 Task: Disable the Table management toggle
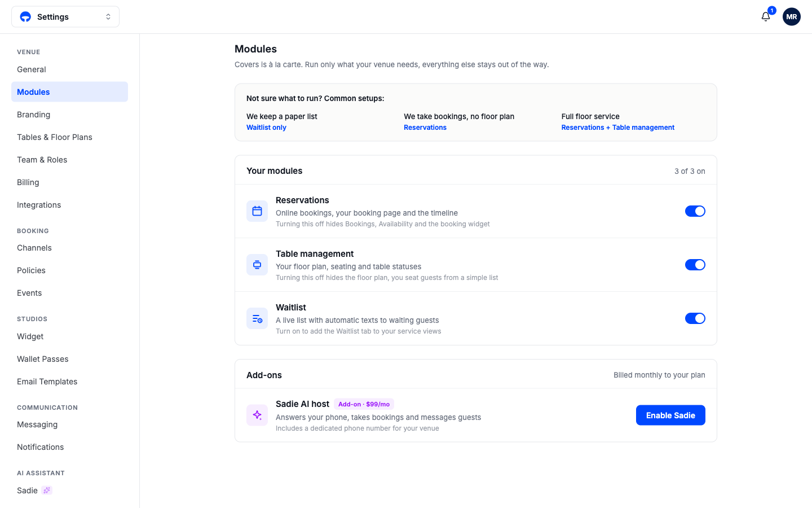[x=695, y=265]
